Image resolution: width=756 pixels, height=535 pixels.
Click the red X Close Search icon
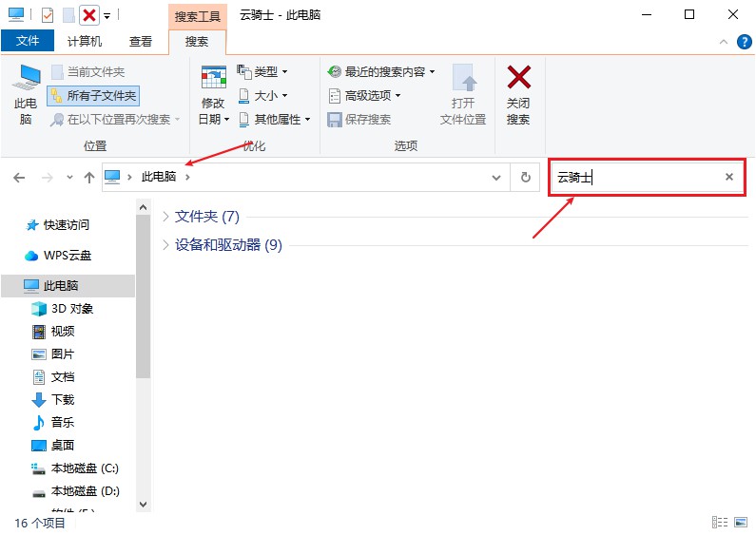click(518, 77)
